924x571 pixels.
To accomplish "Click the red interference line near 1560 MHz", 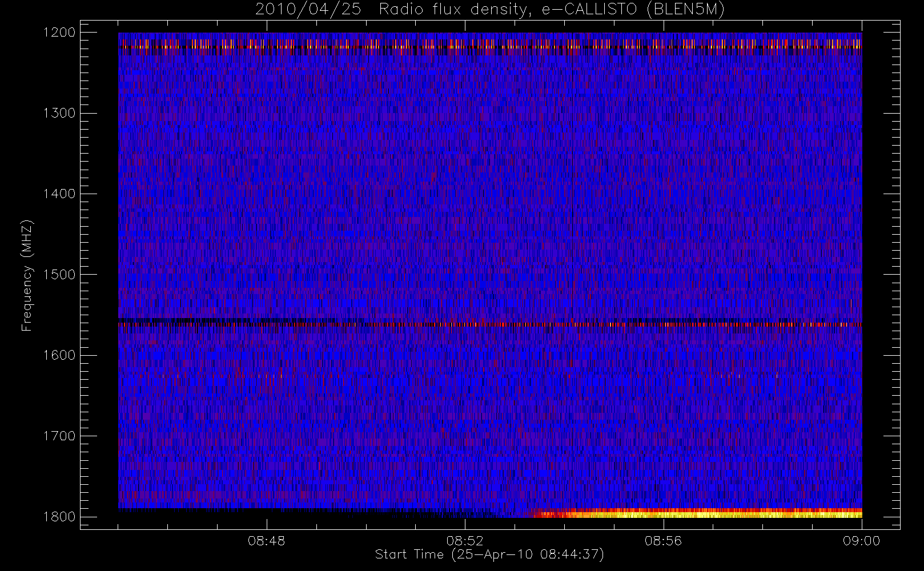I will coord(490,324).
